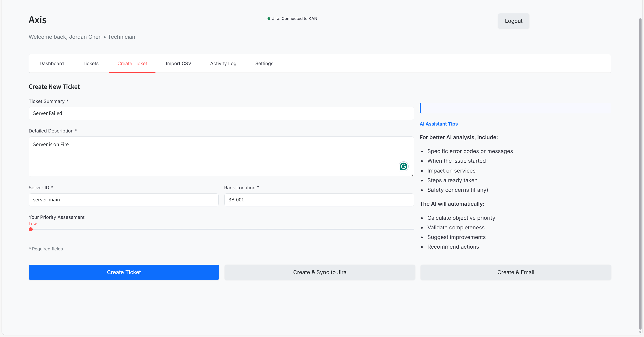Click the priority assessment slider handle
Screen dimensions: 644x337
coord(31,230)
